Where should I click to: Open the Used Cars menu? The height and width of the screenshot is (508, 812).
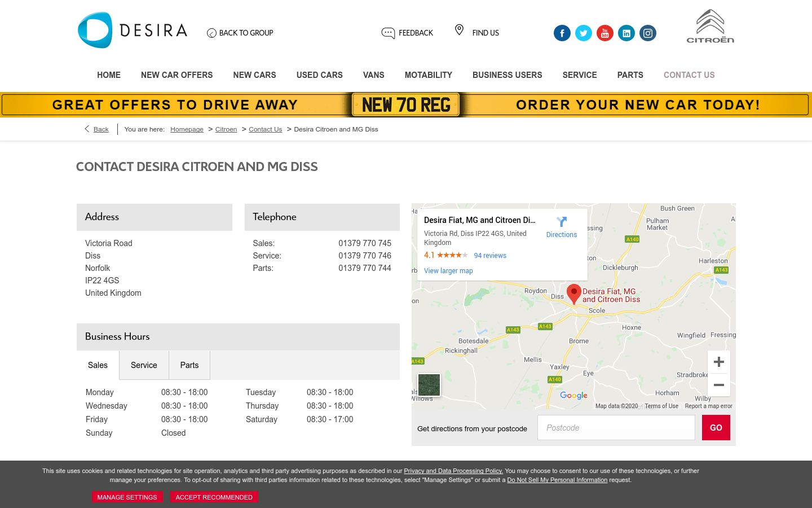320,75
